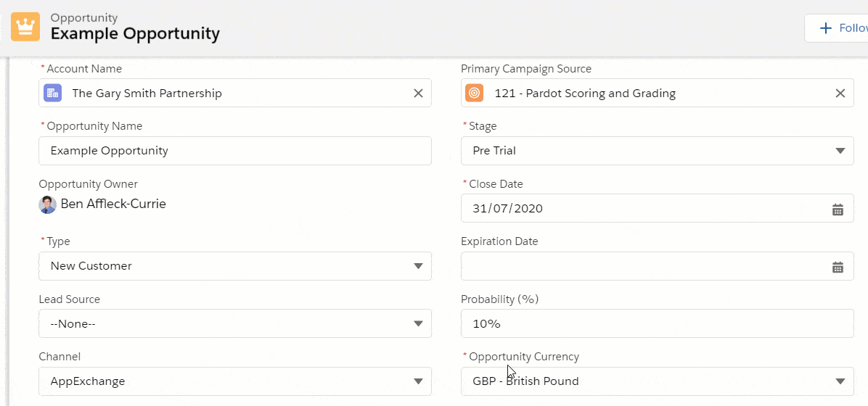This screenshot has width=868, height=406.
Task: Click Ben Affleck-Currie's avatar picture
Action: [47, 204]
